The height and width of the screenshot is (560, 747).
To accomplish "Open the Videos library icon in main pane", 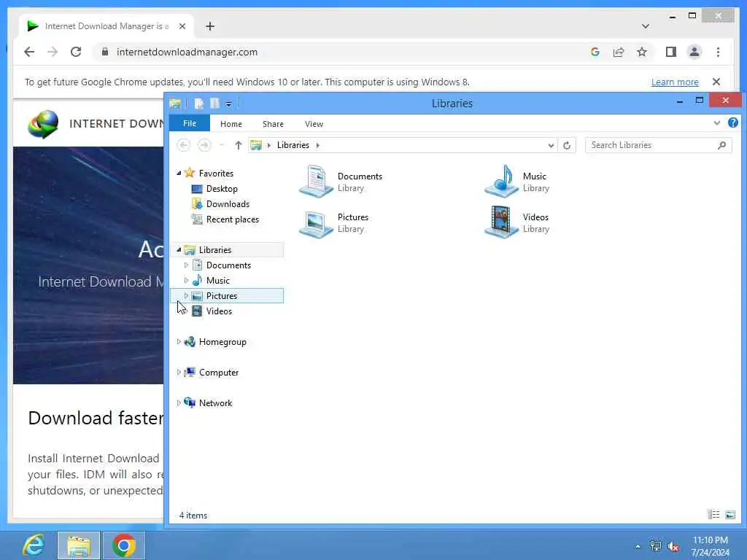I will (500, 222).
